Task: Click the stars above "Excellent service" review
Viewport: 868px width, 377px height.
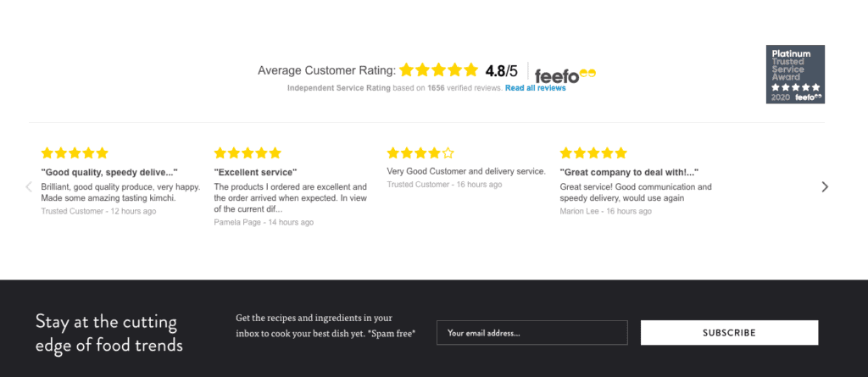Action: pyautogui.click(x=248, y=152)
